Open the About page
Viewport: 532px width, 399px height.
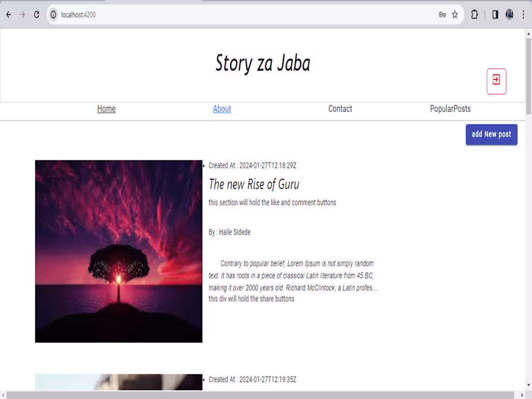222,109
